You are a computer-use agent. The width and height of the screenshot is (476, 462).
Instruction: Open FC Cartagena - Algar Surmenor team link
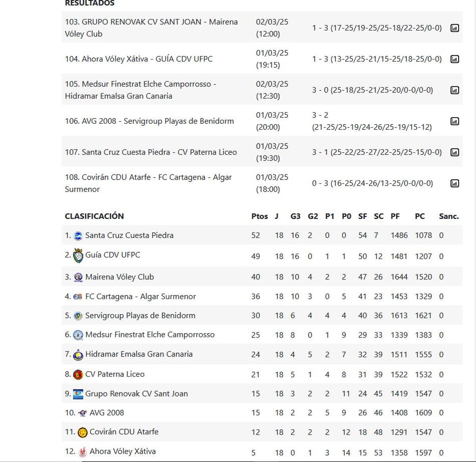140,296
